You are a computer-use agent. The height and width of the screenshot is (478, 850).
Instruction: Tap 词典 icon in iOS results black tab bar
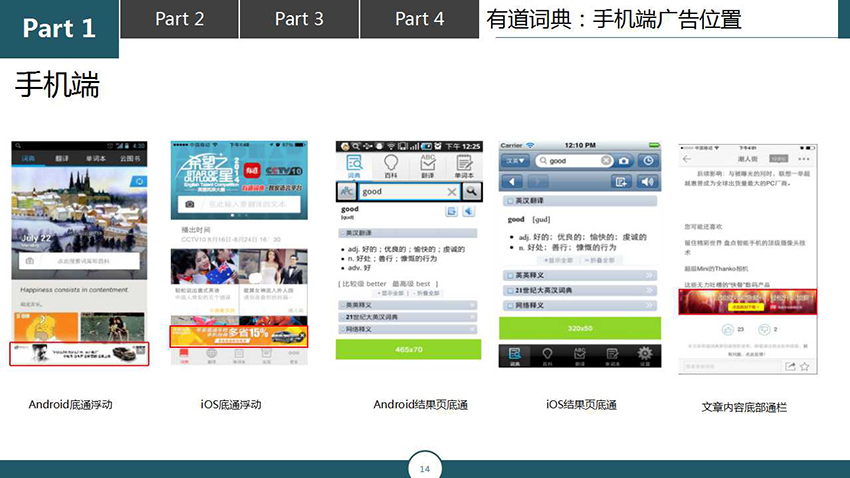[515, 356]
